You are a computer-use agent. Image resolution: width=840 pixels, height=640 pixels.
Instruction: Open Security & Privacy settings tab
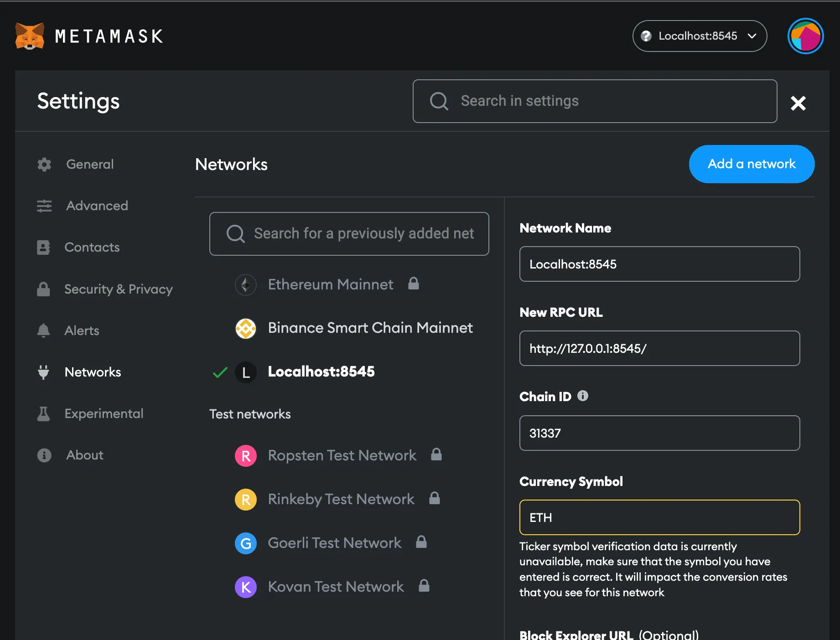[118, 289]
